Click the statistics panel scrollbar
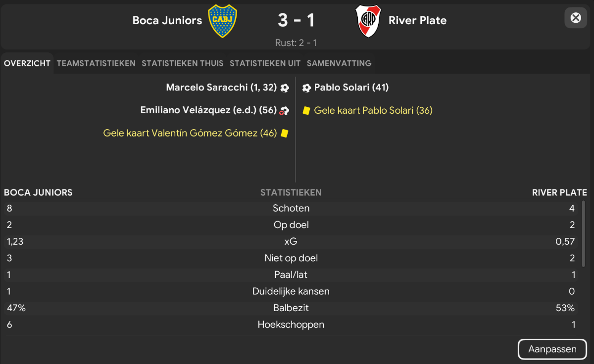594x364 pixels. point(584,233)
